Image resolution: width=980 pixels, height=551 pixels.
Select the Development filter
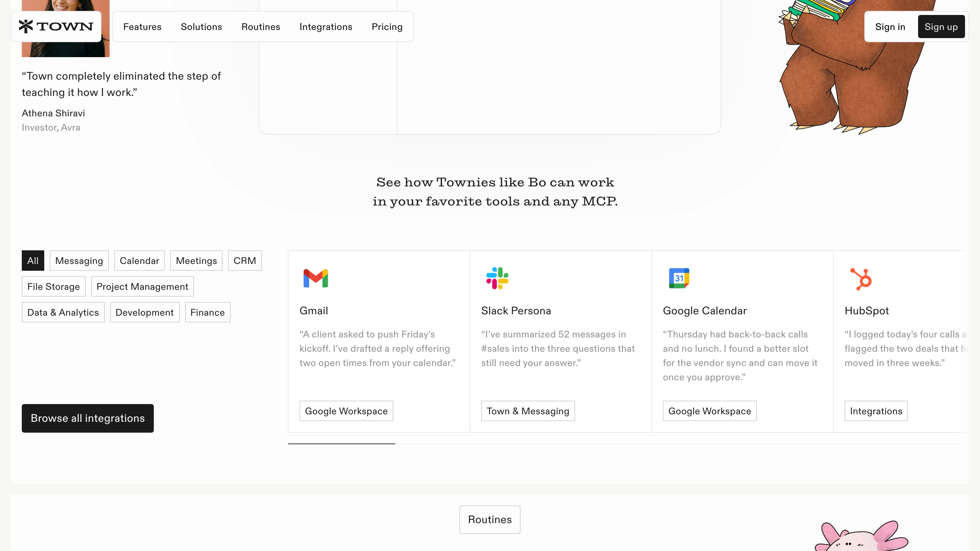pos(145,312)
